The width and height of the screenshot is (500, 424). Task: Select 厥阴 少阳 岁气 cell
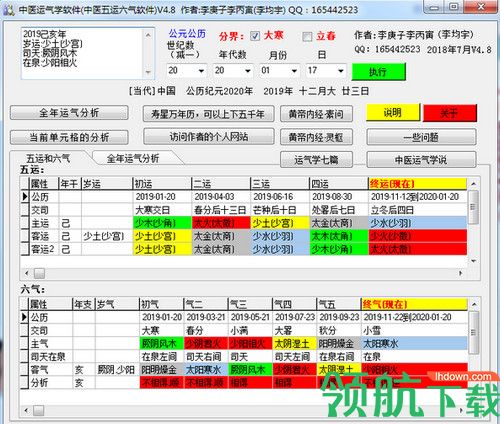pos(117,370)
